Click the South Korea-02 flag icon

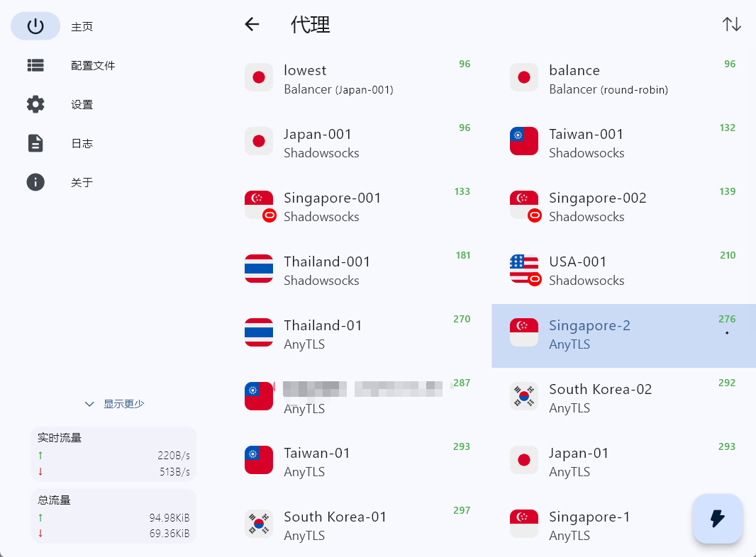click(524, 397)
